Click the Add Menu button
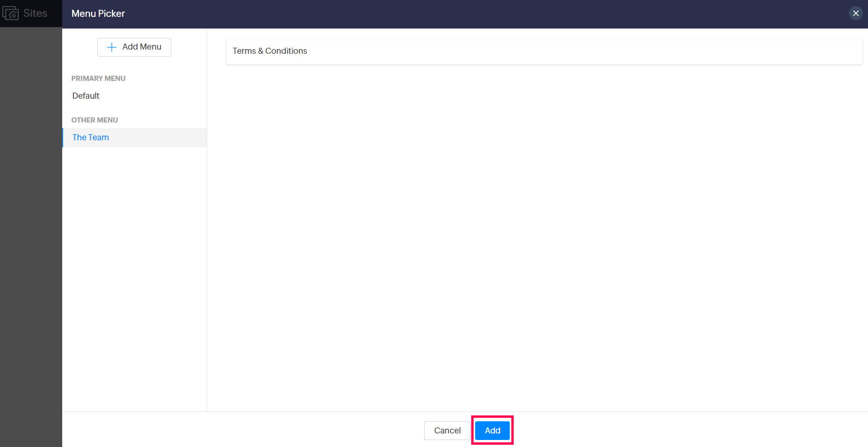The height and width of the screenshot is (447, 868). (x=134, y=47)
